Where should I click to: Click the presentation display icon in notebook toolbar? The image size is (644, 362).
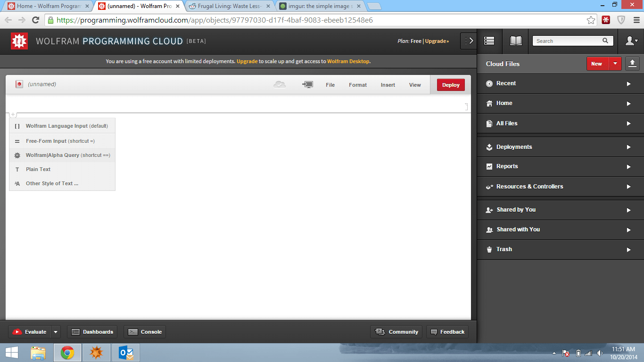pyautogui.click(x=307, y=84)
